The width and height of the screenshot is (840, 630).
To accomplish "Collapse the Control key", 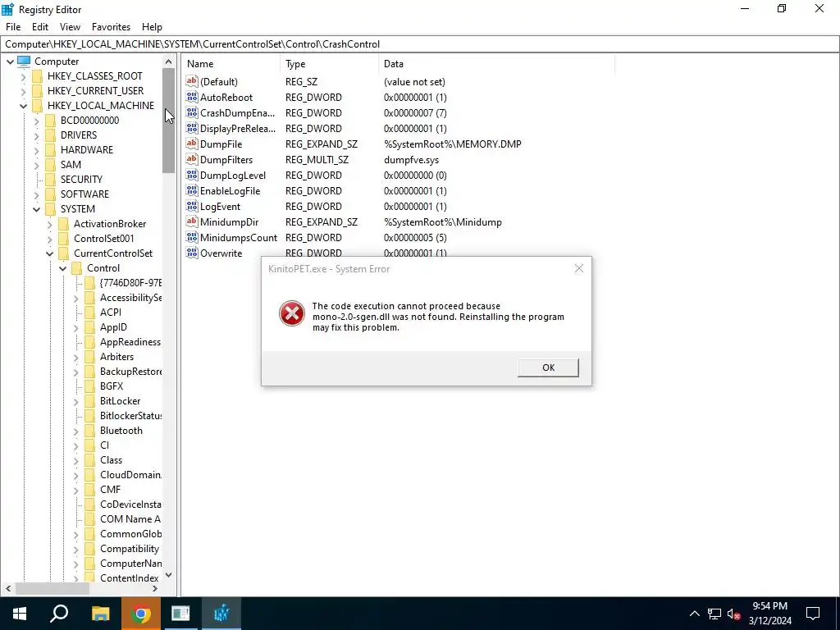I will coord(62,268).
